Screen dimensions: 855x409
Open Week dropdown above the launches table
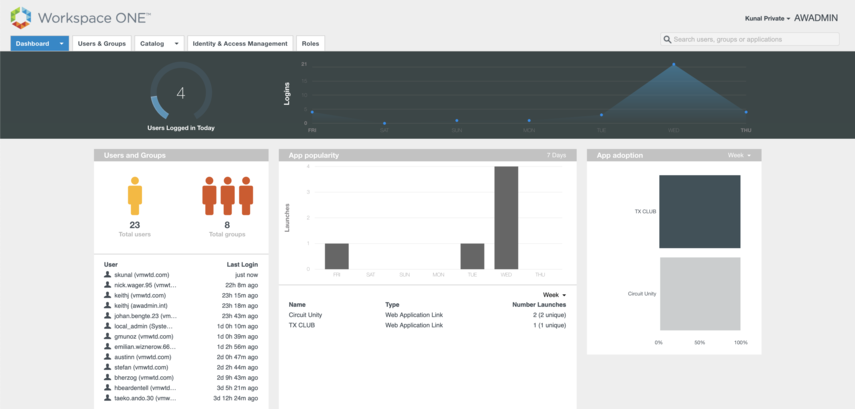(x=554, y=295)
